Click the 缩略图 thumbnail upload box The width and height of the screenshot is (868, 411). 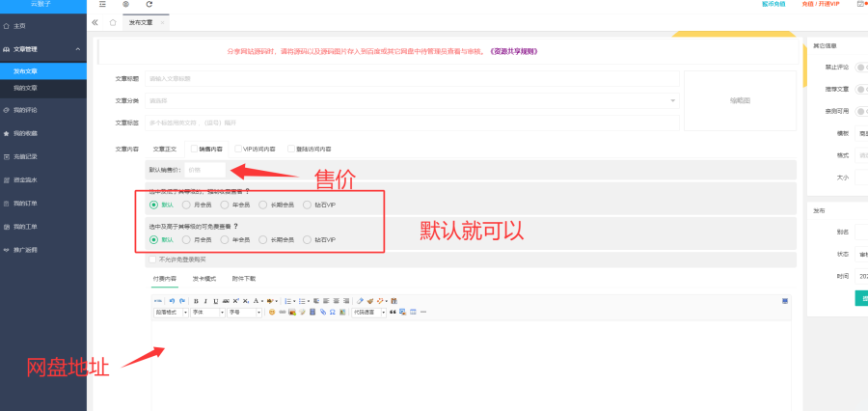pyautogui.click(x=740, y=100)
